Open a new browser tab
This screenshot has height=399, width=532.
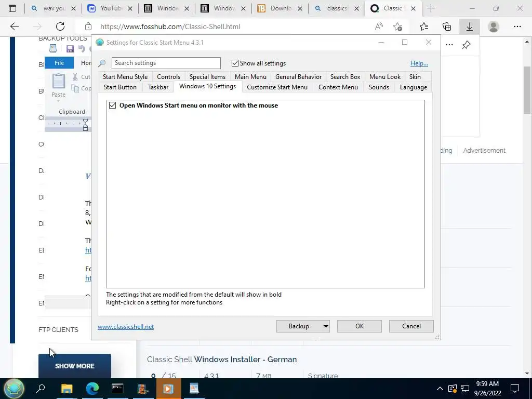click(x=431, y=8)
